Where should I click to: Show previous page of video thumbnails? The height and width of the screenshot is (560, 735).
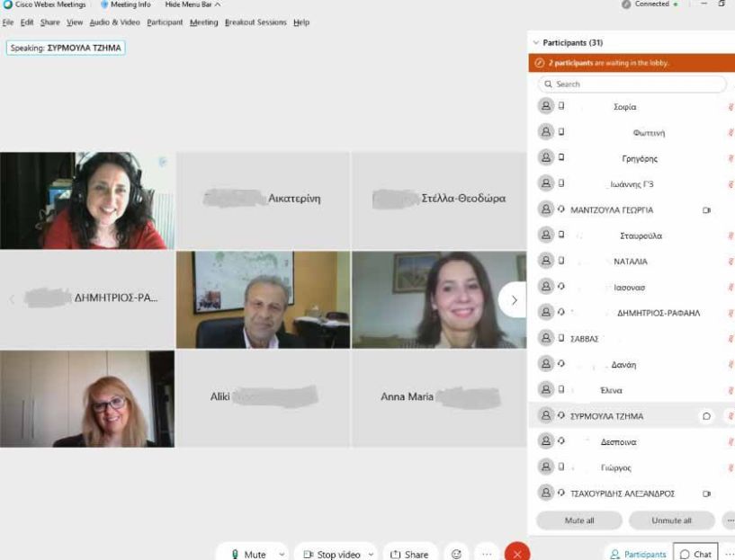coord(12,300)
